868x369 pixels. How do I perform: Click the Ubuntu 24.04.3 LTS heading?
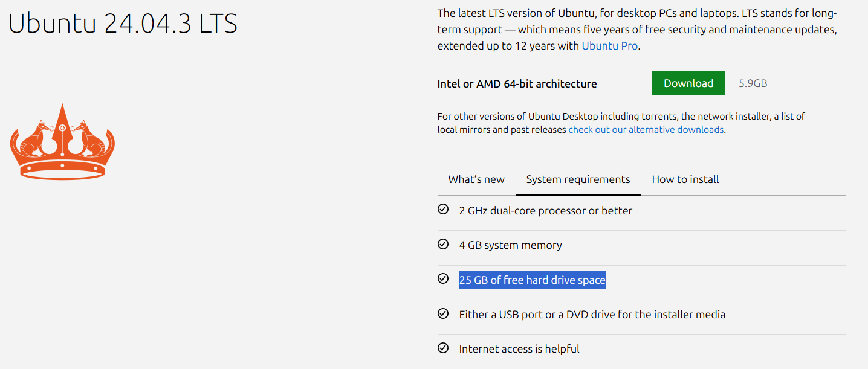(x=123, y=24)
